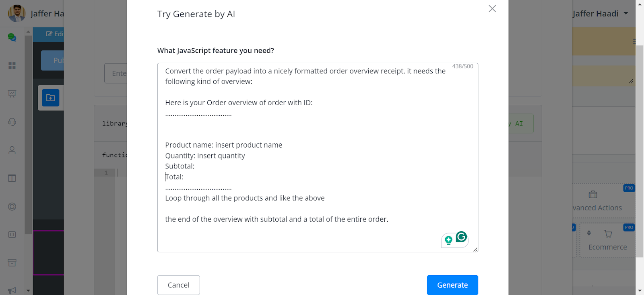Click the page vertical scrollbar on right

(640, 151)
